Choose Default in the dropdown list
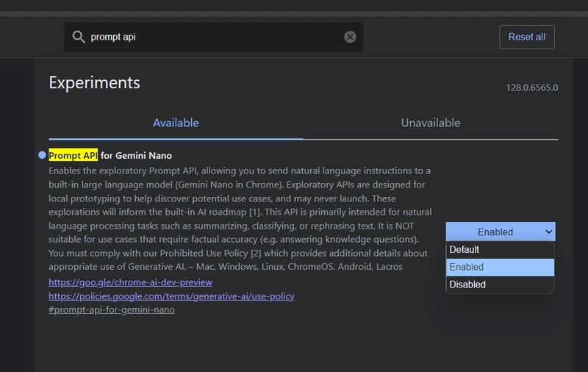Screen dimensions: 588x372 tap(501, 250)
